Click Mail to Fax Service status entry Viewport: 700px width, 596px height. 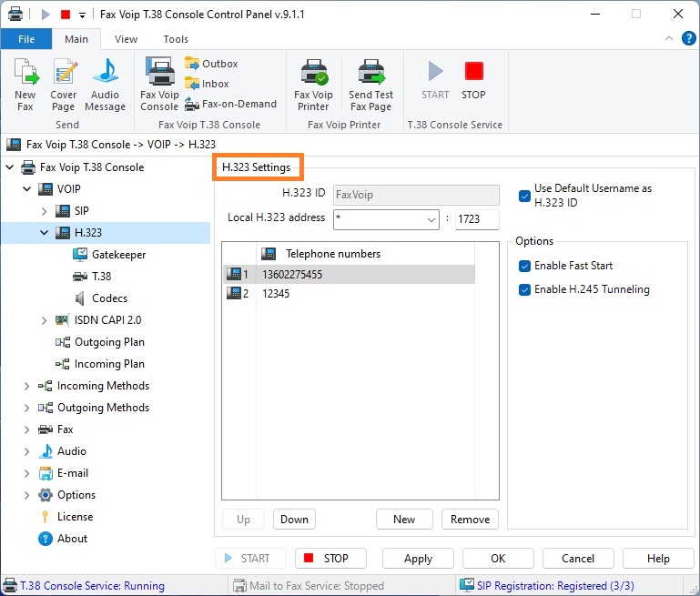[x=309, y=586]
